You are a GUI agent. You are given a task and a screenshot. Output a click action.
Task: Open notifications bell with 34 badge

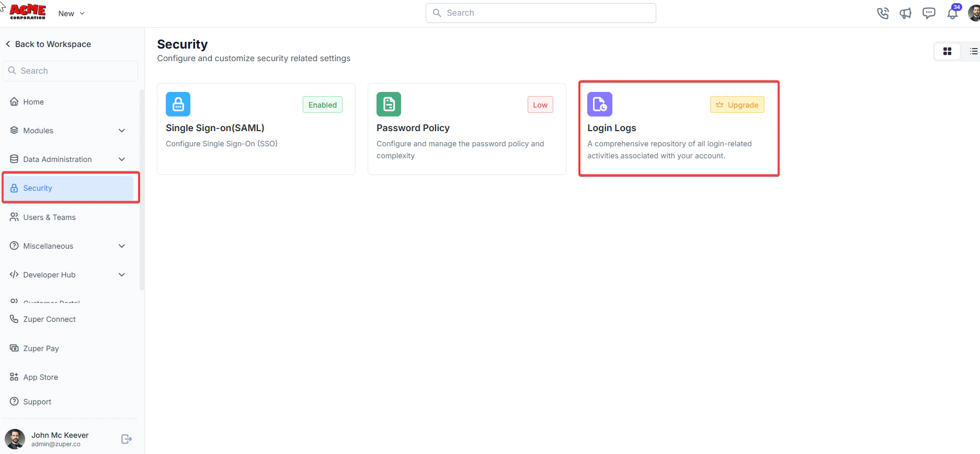[953, 13]
